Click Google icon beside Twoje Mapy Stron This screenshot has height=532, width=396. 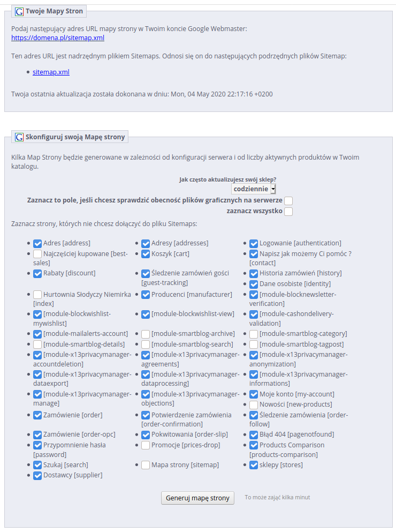tap(19, 12)
